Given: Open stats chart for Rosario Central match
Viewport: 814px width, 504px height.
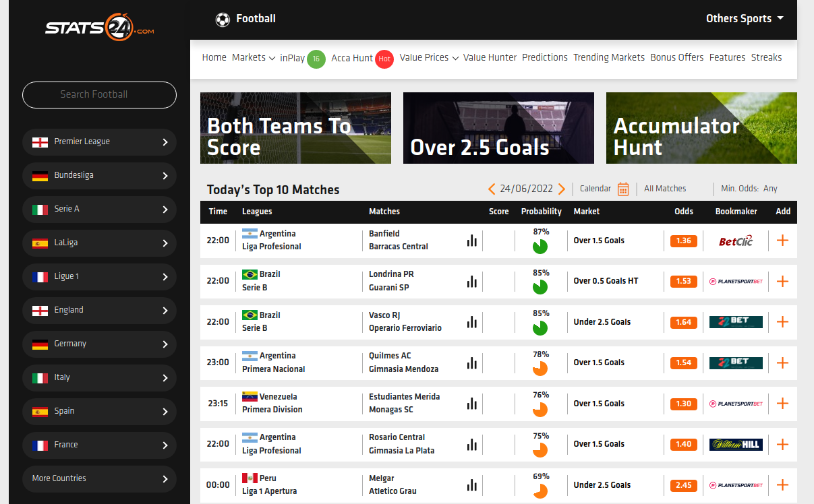Looking at the screenshot, I should [x=472, y=444].
